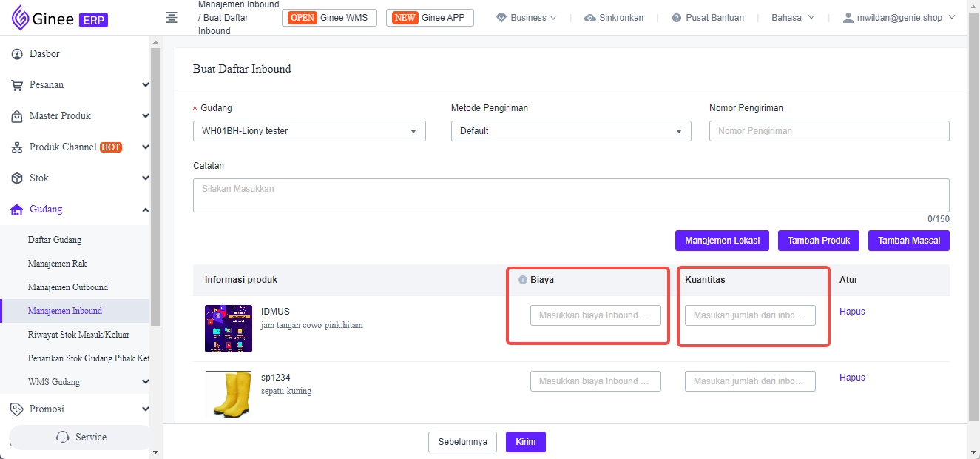Expand the Produk Channel menu chevron
Viewport: 980px width, 459px height.
[x=145, y=147]
